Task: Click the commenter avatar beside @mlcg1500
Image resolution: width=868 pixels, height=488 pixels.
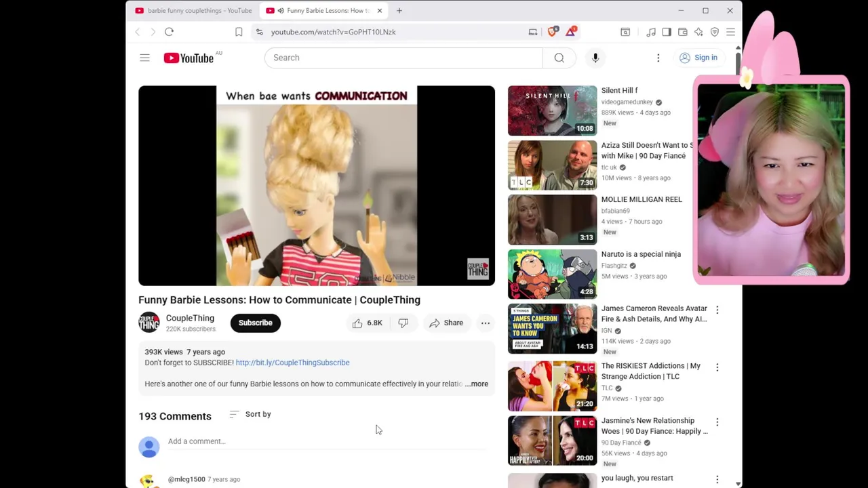Action: pos(149,481)
